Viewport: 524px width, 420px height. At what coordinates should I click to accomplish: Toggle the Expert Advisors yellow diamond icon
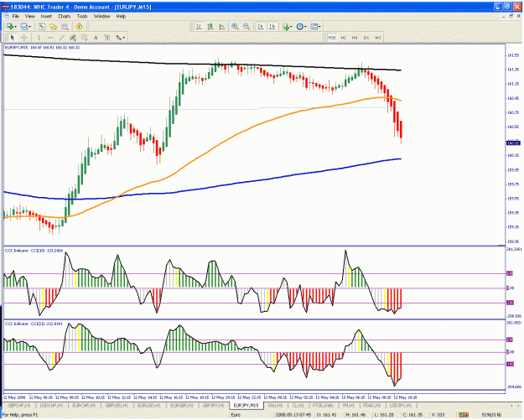click(79, 26)
